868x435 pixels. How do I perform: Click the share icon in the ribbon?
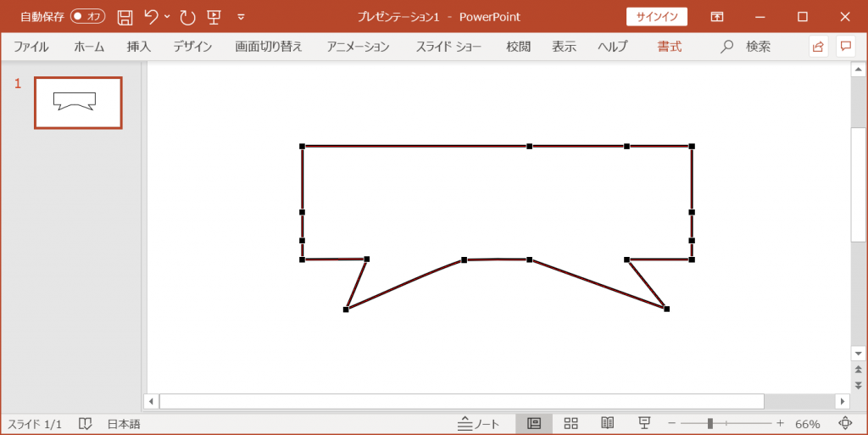[818, 47]
